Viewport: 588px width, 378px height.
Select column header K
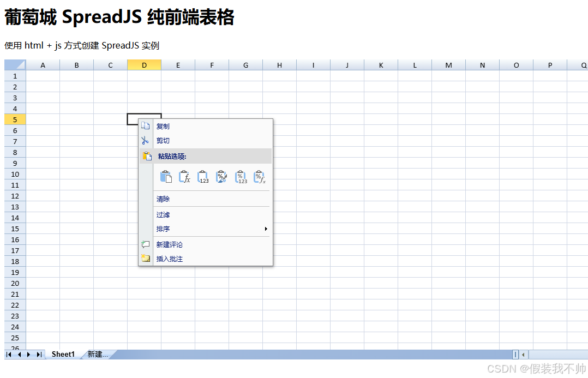point(381,65)
